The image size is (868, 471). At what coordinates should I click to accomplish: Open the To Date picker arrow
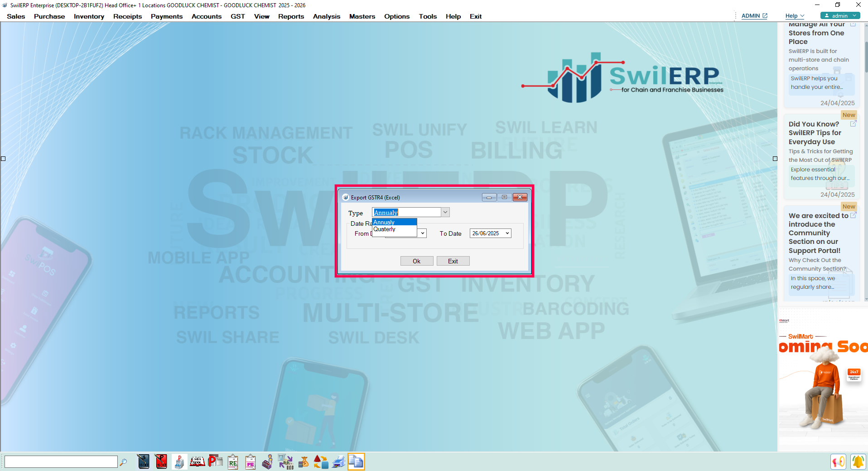(x=507, y=233)
